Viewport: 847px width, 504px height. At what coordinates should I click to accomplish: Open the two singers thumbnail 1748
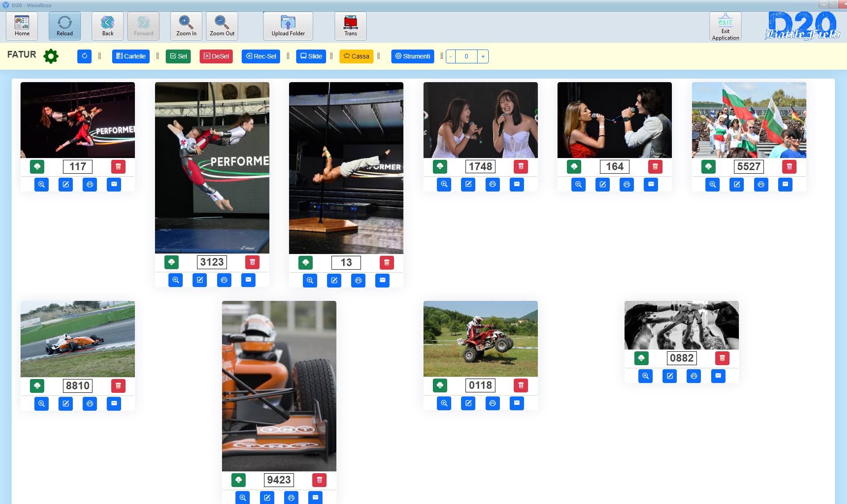point(481,120)
